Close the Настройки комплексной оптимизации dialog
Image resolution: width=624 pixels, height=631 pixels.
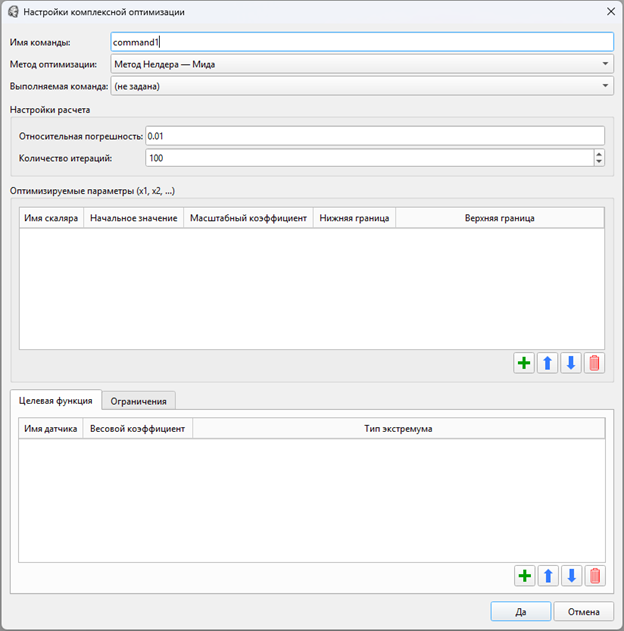610,11
